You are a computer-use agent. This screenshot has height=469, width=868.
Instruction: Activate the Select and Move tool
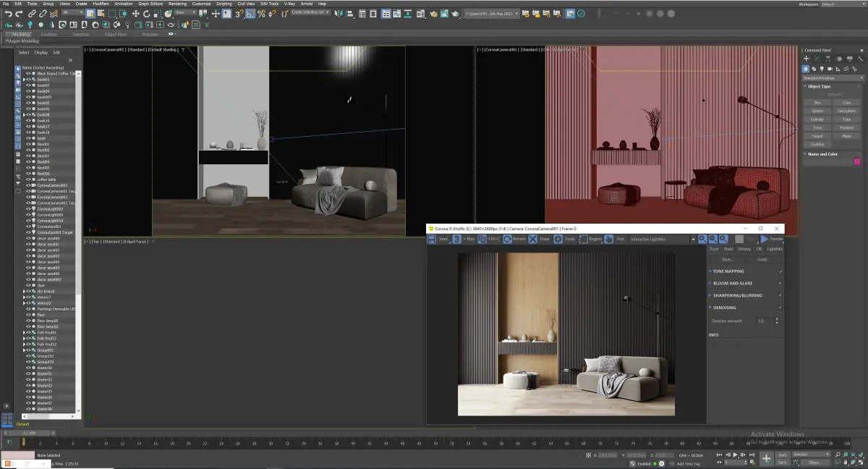[135, 13]
